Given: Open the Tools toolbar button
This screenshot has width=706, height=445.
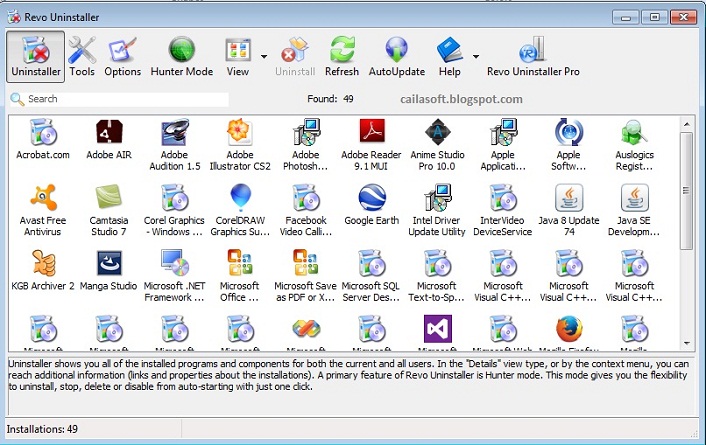Looking at the screenshot, I should tap(82, 57).
